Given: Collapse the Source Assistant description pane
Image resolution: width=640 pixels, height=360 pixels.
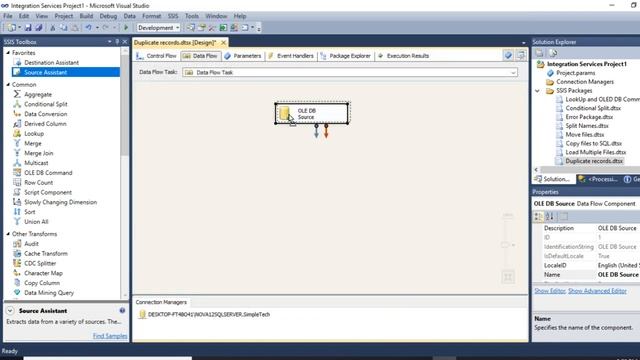Looking at the screenshot, I should 10,311.
